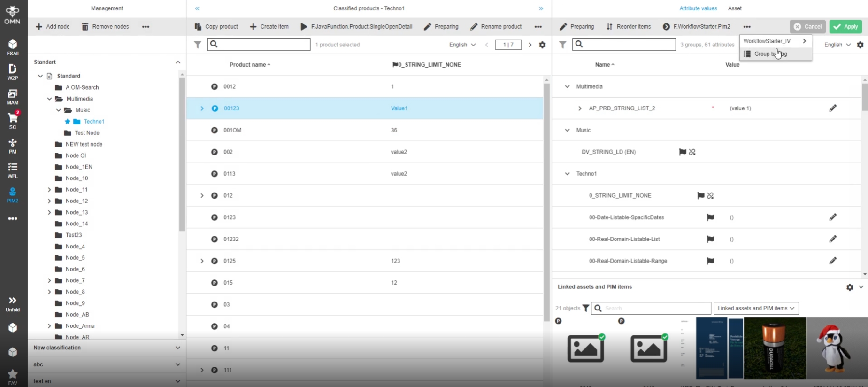Open the Management toolbar overflow menu

click(146, 27)
